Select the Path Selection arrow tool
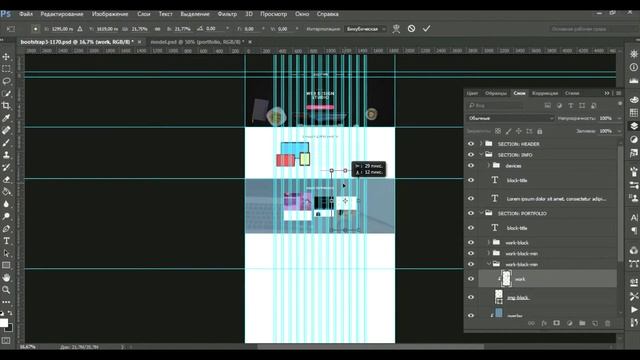 [x=6, y=253]
